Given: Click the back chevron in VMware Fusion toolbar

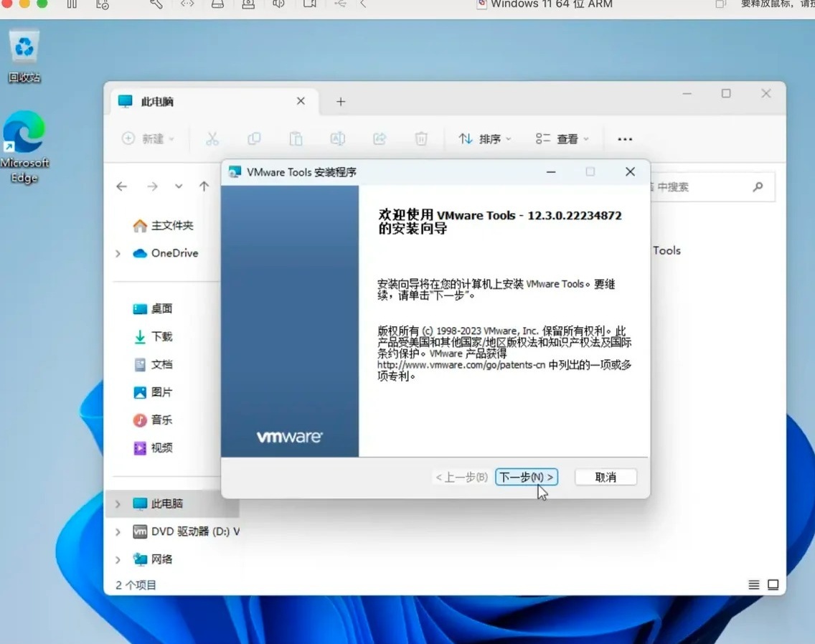Looking at the screenshot, I should coord(363,4).
